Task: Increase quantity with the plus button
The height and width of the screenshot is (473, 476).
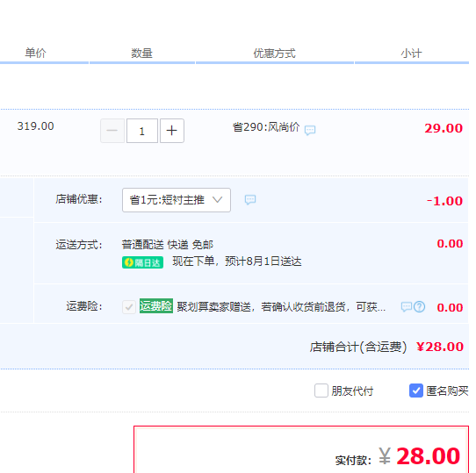Action: click(172, 131)
